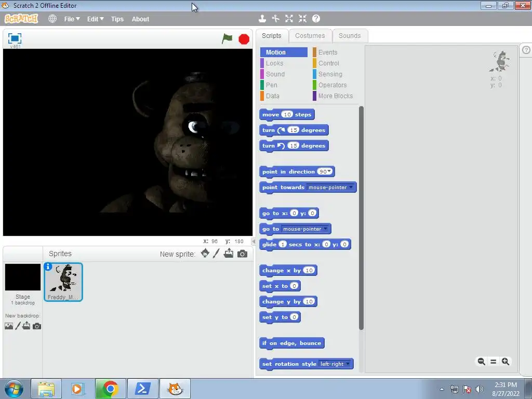Take new sprite from camera icon
Viewport: 532px width, 399px height.
242,254
